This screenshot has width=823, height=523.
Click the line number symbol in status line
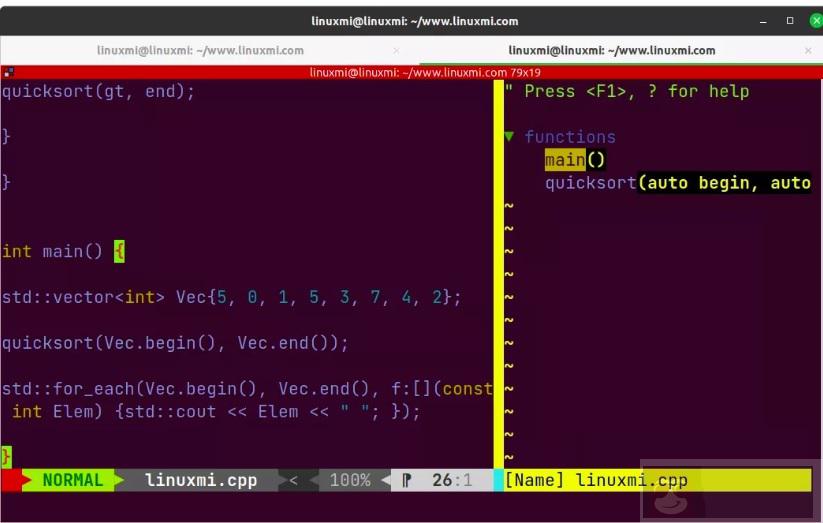pyautogui.click(x=406, y=480)
